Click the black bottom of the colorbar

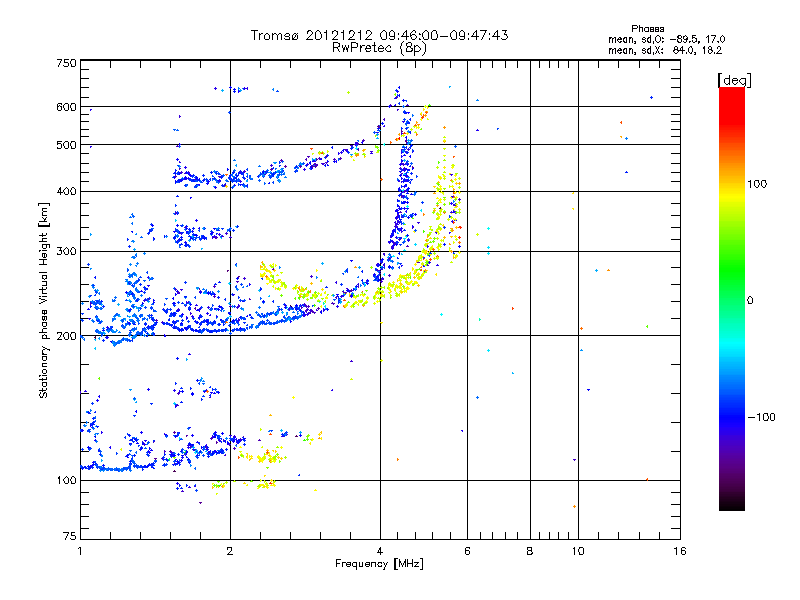click(732, 503)
